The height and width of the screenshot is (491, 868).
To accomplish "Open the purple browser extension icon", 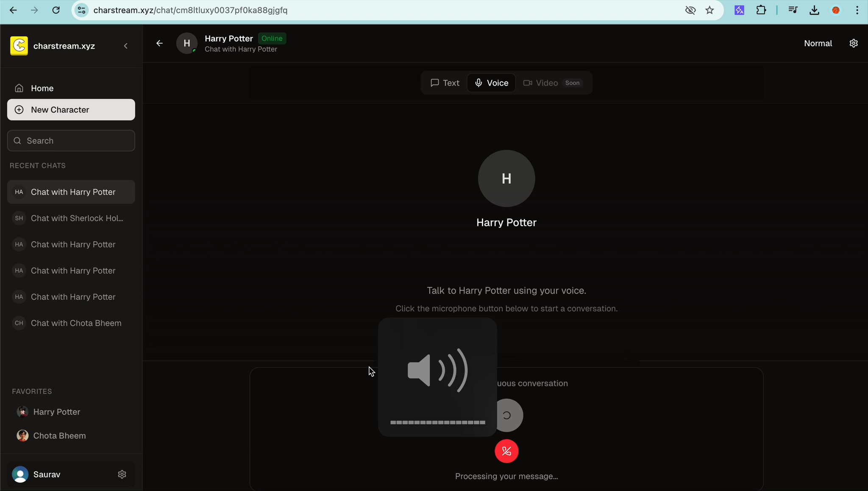I will (x=740, y=10).
